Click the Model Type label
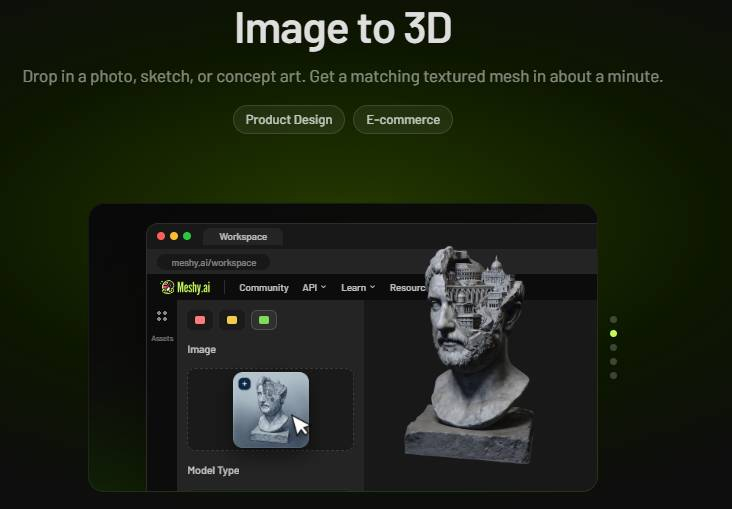732x509 pixels. coord(213,470)
